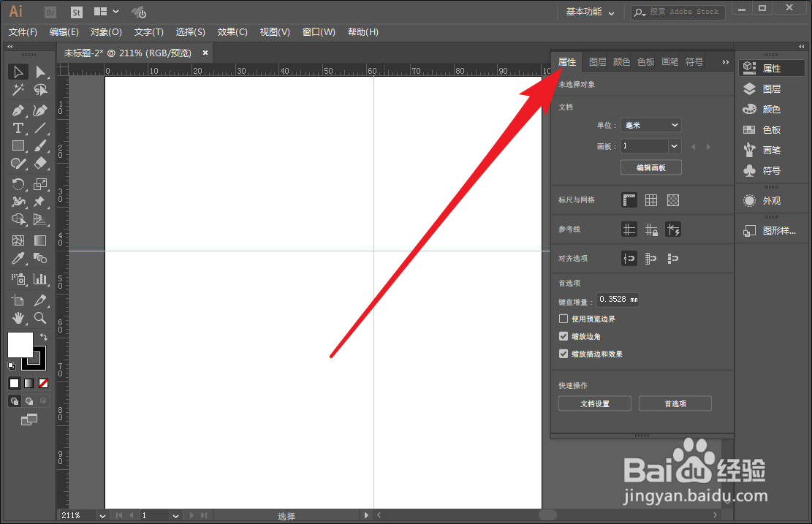Select the Column Graph tool

click(40, 279)
